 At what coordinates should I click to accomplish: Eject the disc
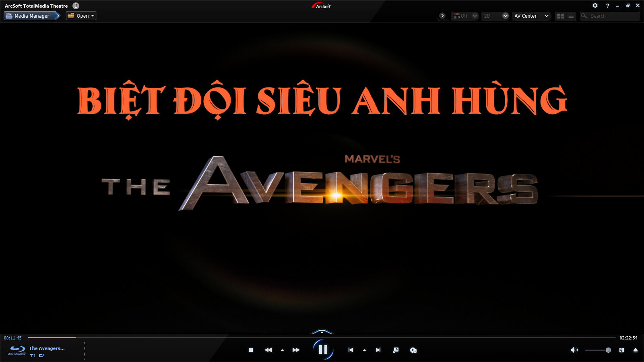click(636, 350)
